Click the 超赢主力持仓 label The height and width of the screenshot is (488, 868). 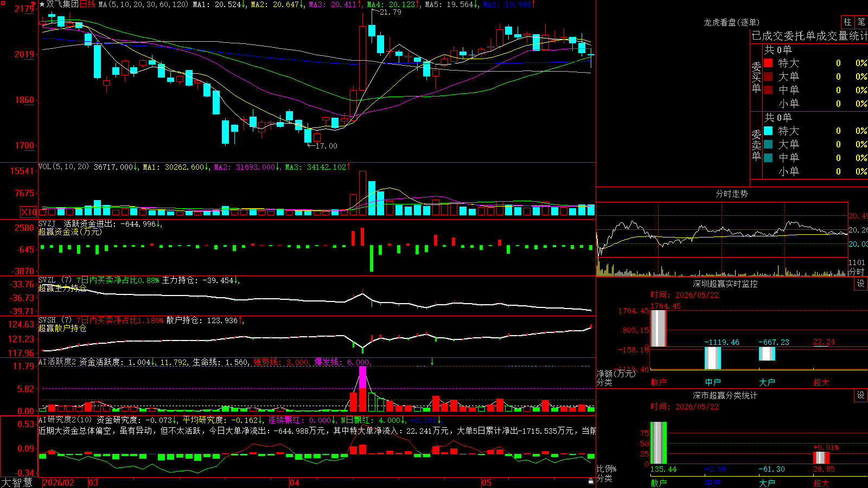62,288
